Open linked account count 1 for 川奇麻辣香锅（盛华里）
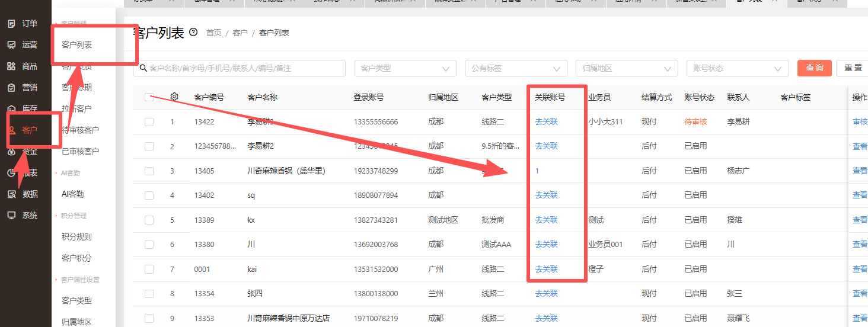This screenshot has height=327, width=868. 537,171
